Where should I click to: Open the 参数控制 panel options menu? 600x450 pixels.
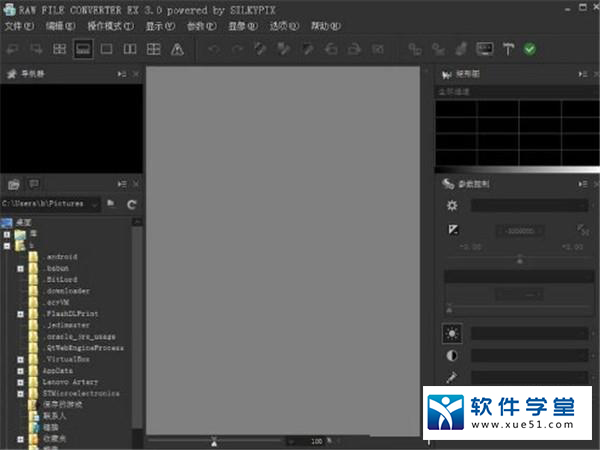(583, 184)
